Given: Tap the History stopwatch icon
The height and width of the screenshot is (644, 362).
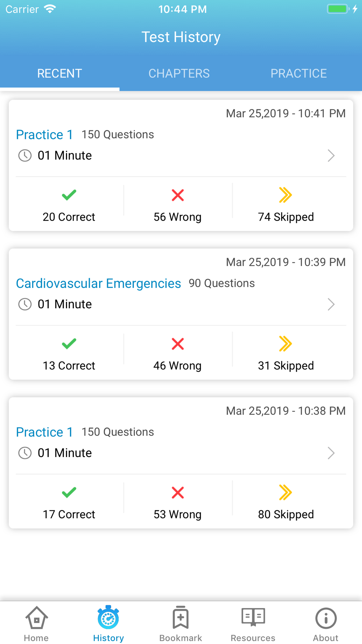Looking at the screenshot, I should tap(108, 617).
